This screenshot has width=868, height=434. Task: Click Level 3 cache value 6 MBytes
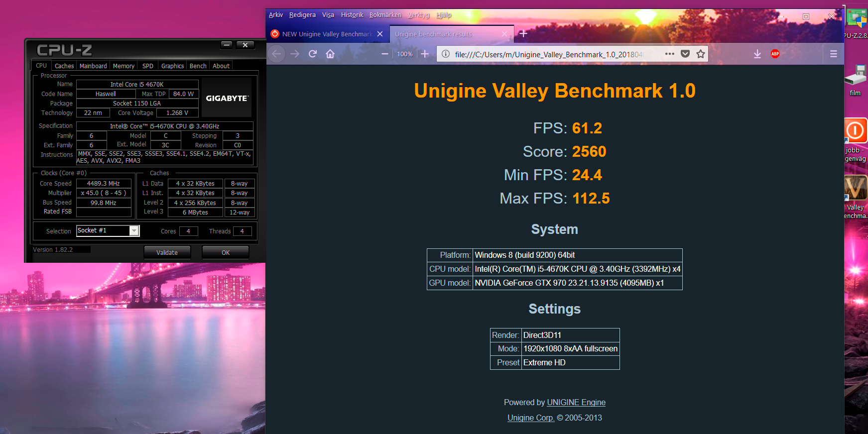tap(195, 212)
